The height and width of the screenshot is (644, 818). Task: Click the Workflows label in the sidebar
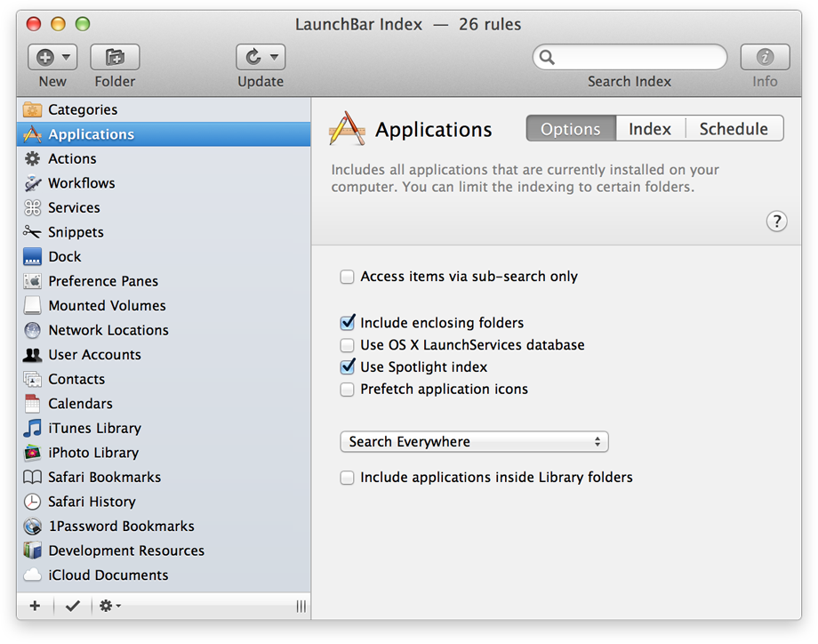click(82, 183)
